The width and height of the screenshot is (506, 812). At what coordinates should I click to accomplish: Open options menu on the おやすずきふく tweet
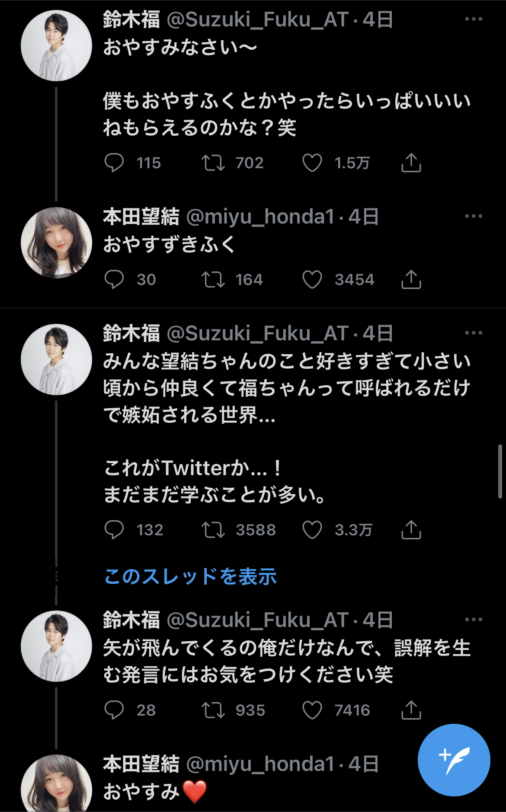pos(474,216)
